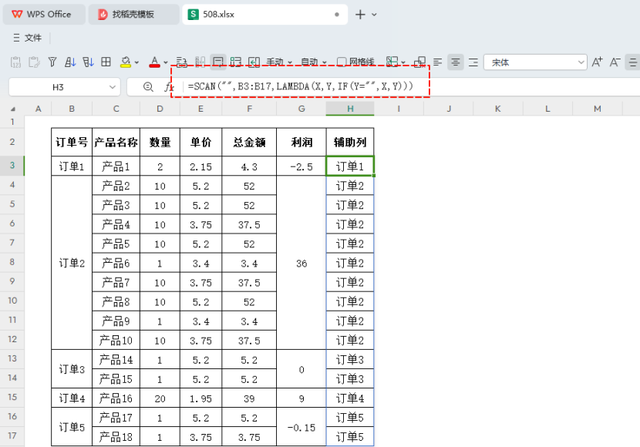Toggle center horizontal alignment
Viewport: 640px width, 447px height.
456,62
